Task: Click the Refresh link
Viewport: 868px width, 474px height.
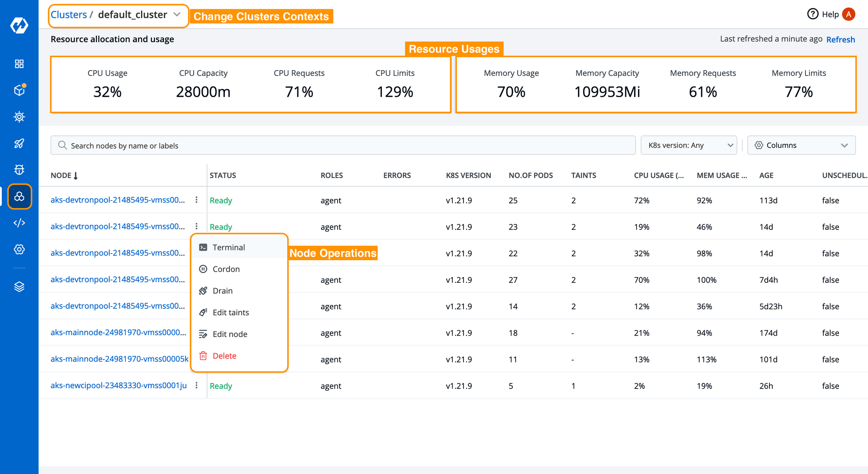Action: (840, 39)
